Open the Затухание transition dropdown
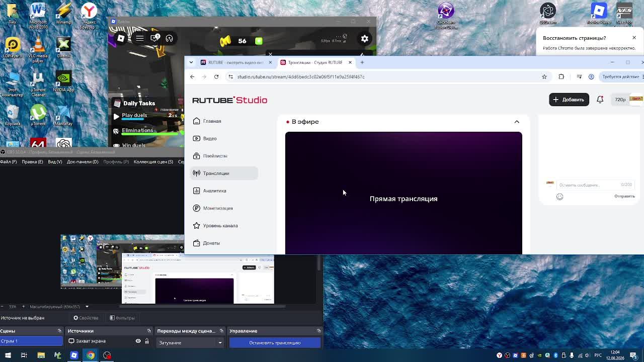 (191, 343)
